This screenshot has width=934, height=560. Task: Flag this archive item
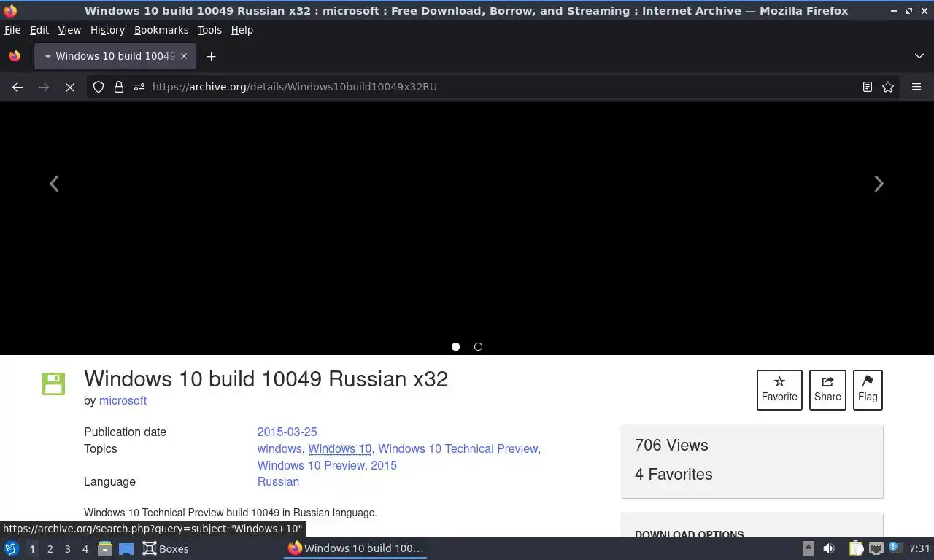[868, 390]
